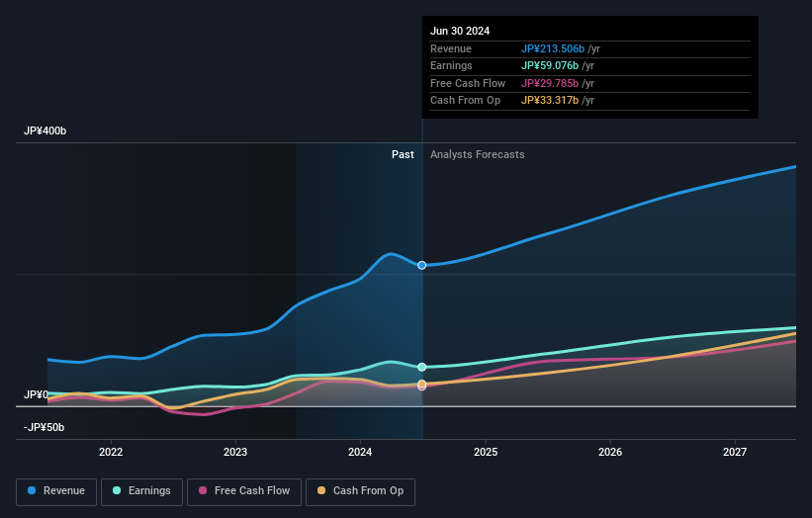This screenshot has width=812, height=518.
Task: Click the JP¥59.076b earnings value
Action: (550, 65)
